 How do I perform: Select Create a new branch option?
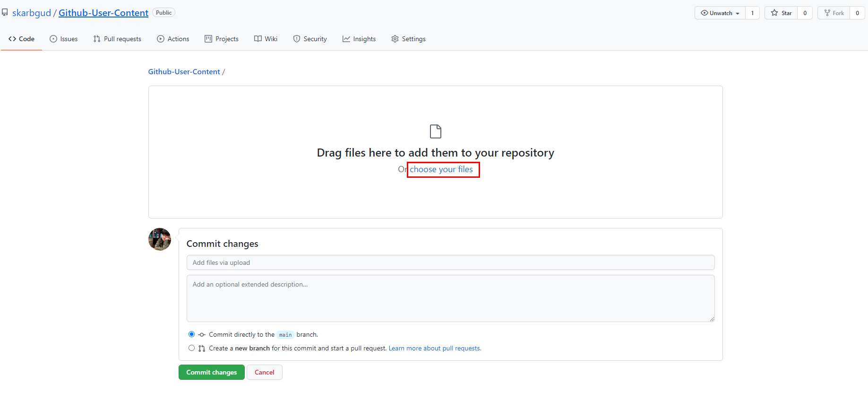point(191,348)
